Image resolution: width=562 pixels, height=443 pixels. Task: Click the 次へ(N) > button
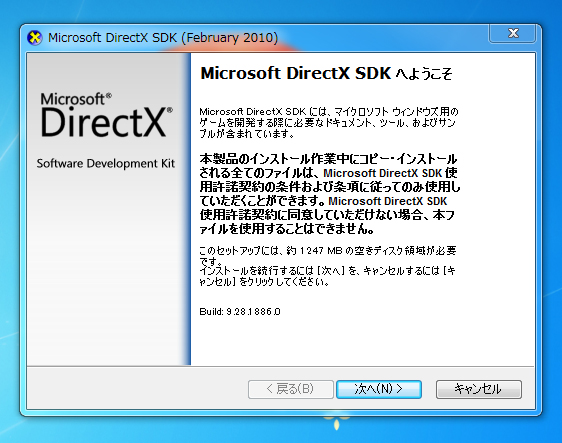pyautogui.click(x=379, y=389)
